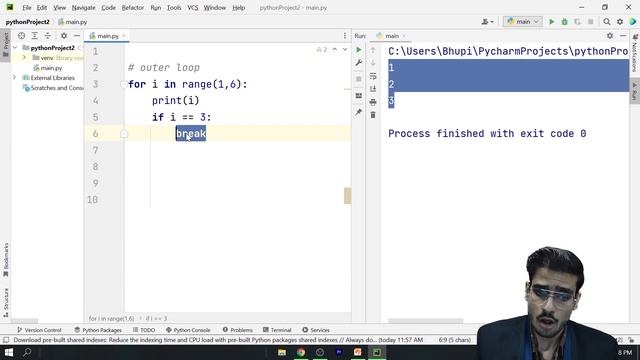
Task: Clear all Run console output with trash icon
Action: click(373, 115)
